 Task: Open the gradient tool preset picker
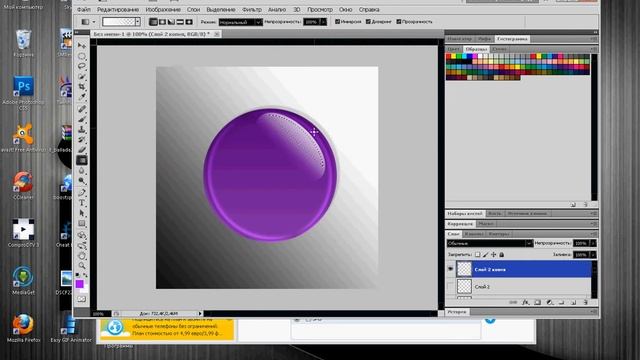pos(88,22)
